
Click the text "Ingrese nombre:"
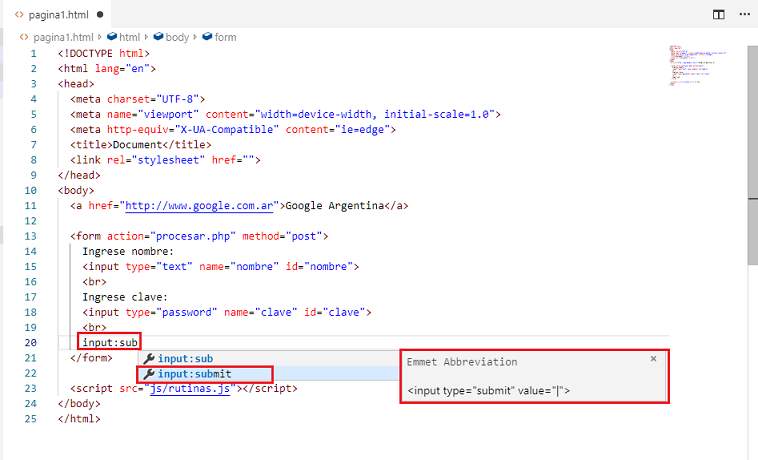pyautogui.click(x=128, y=251)
